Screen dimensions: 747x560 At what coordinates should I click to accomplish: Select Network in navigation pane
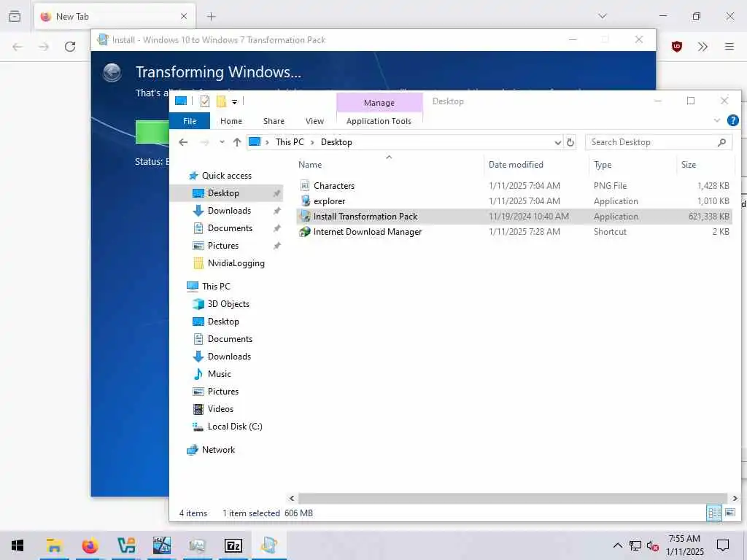[x=218, y=450]
